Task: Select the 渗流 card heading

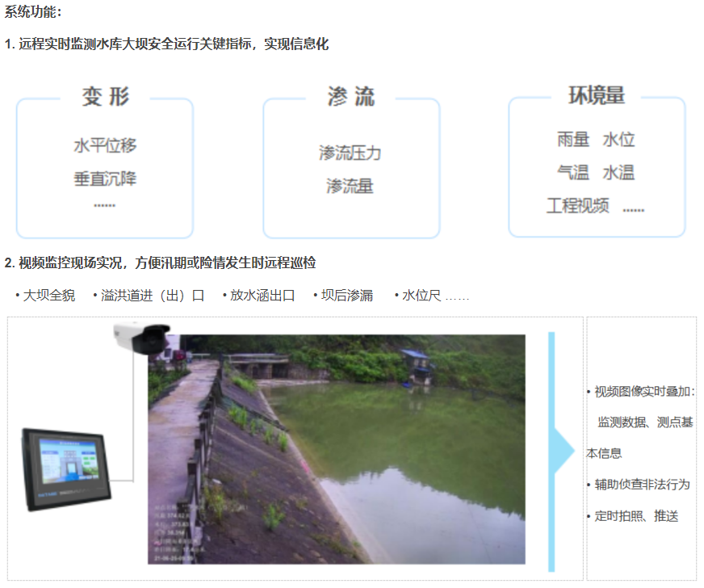Action: [x=351, y=97]
